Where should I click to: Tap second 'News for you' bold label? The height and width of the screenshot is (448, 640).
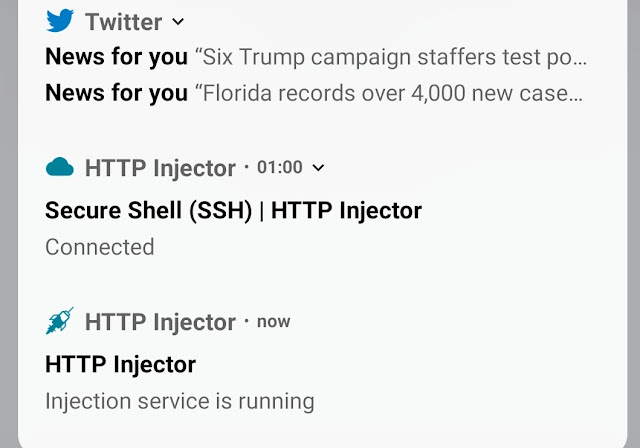point(116,93)
